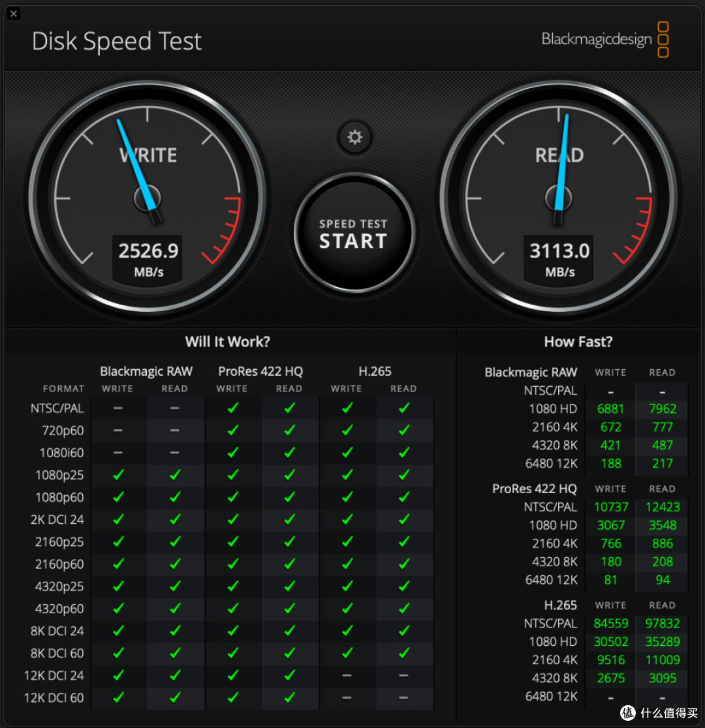The width and height of the screenshot is (705, 728).
Task: Click H.265 read checkmark for 4320p60
Action: [404, 608]
